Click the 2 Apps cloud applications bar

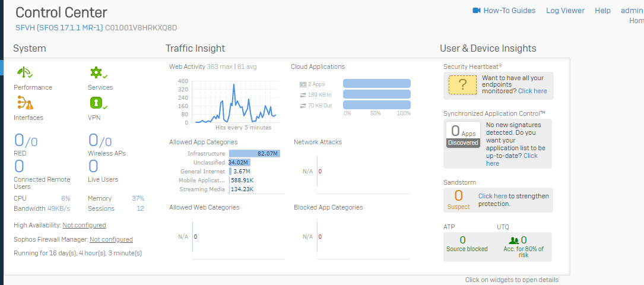click(377, 84)
